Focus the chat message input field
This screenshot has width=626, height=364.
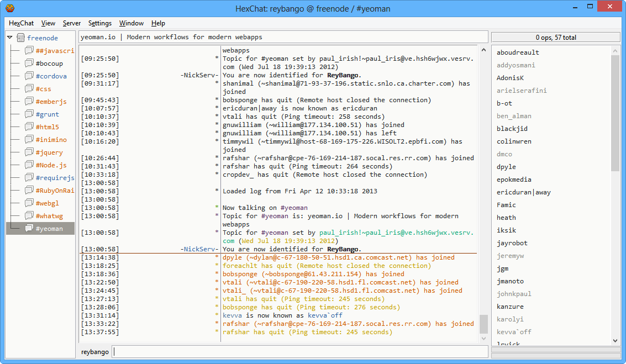(300, 352)
